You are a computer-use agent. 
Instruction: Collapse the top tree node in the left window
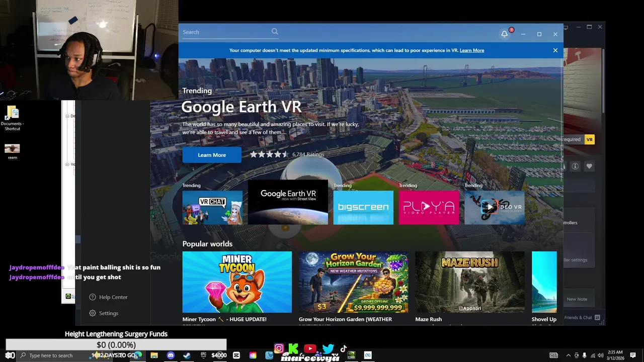coord(67,116)
